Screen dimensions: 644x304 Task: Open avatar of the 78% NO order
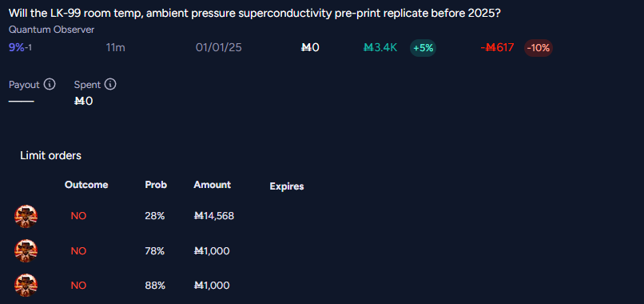[26, 251]
